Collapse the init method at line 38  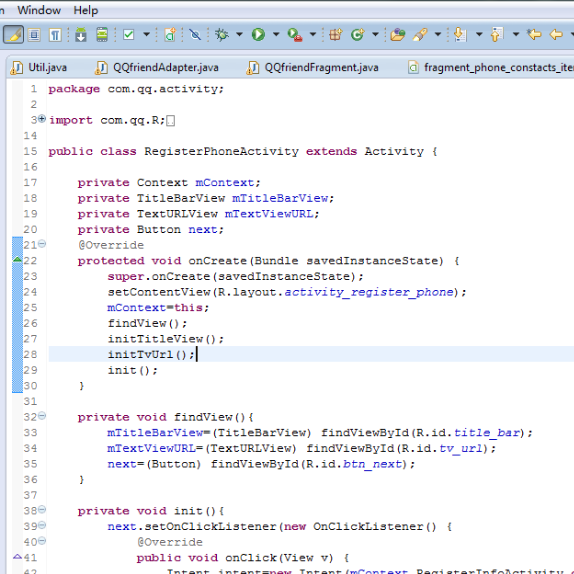click(x=42, y=509)
